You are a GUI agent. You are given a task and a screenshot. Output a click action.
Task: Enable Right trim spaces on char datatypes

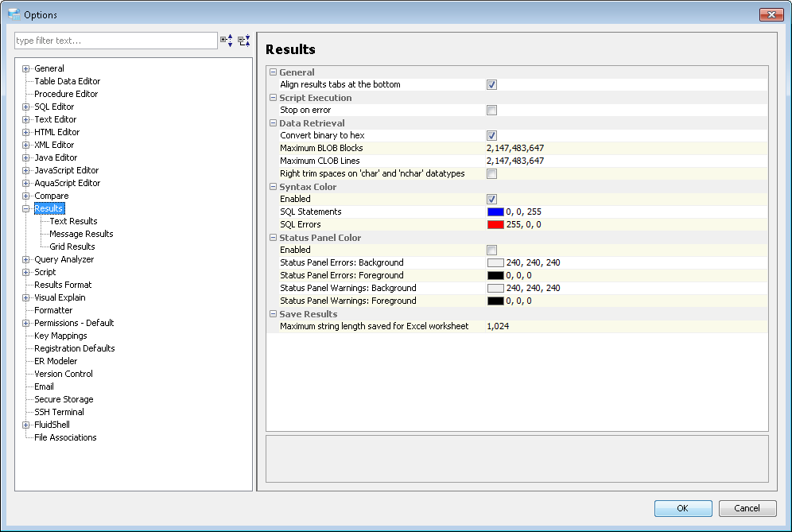[491, 174]
